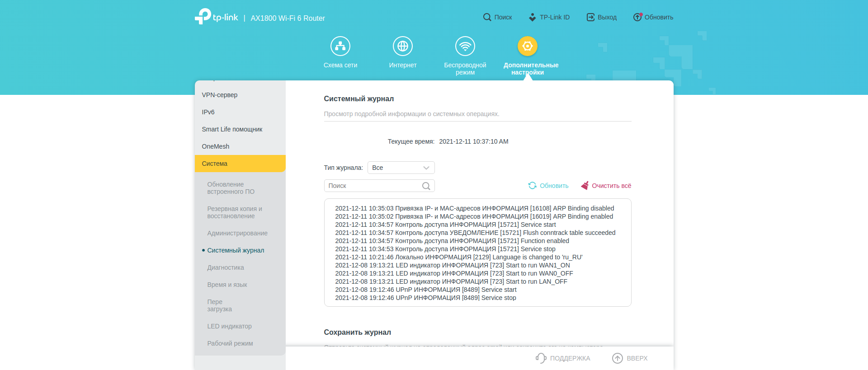Click the log search (Поиск) input field
This screenshot has height=370, width=868.
[373, 186]
